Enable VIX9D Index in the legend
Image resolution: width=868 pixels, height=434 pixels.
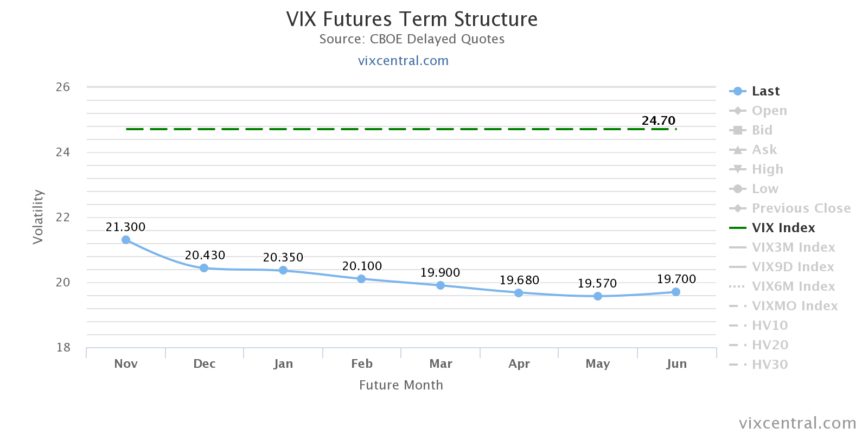point(793,267)
